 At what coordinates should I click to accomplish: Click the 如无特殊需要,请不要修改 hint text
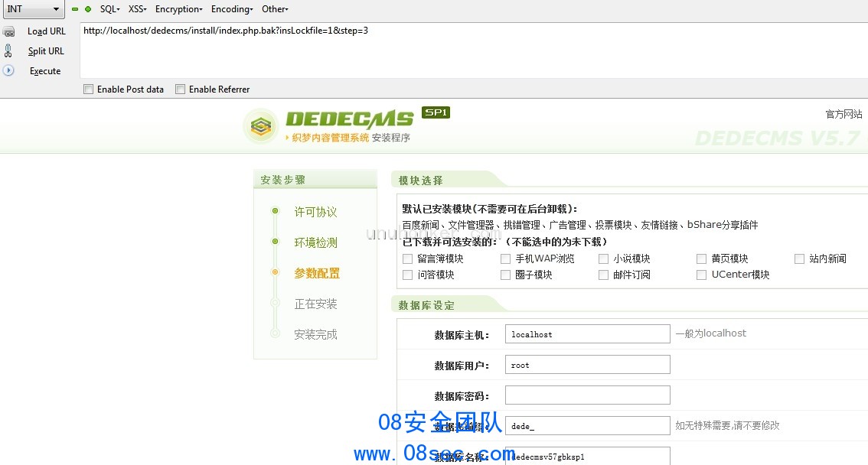[727, 425]
